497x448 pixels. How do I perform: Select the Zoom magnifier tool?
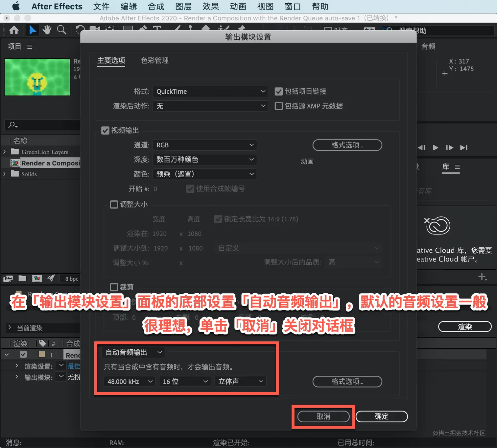(61, 30)
